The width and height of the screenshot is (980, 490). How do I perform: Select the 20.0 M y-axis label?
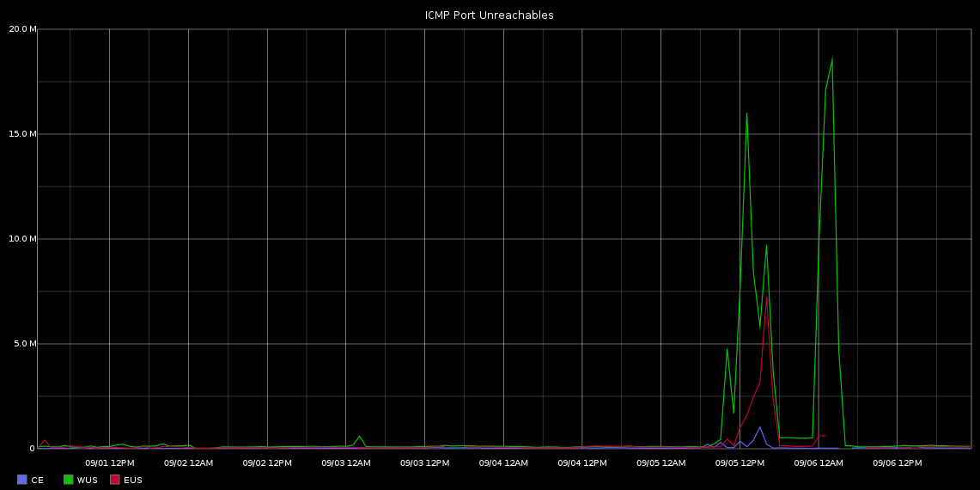[22, 29]
